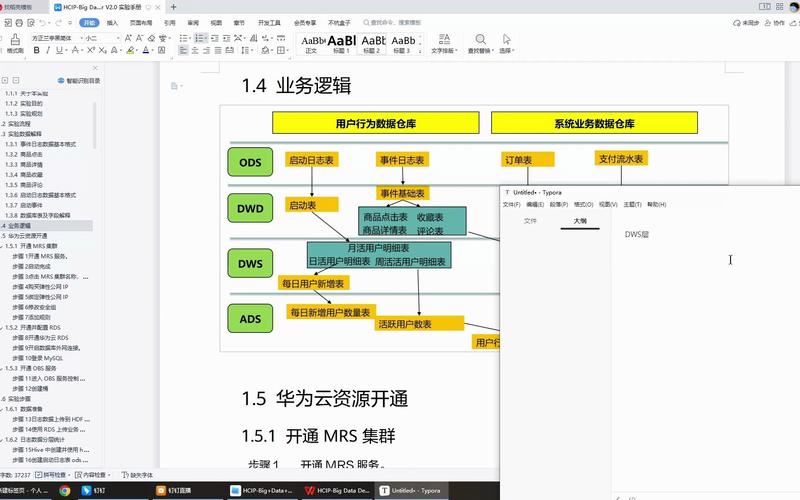Align text left in the ribbon

tap(183, 50)
